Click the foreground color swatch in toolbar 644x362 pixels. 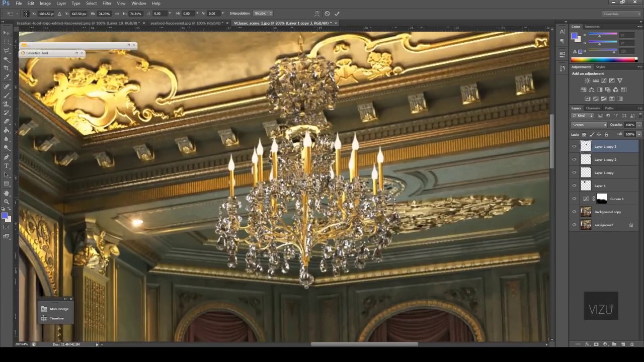pos(5,216)
